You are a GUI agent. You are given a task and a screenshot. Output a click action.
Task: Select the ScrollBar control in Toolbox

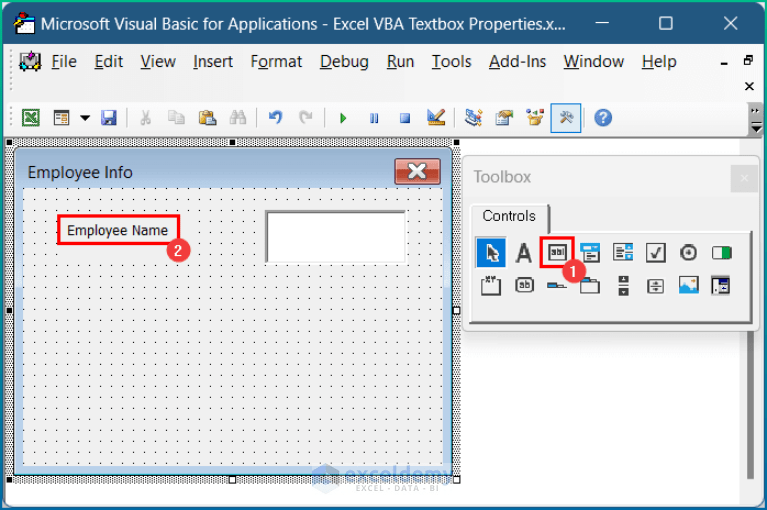pos(623,286)
